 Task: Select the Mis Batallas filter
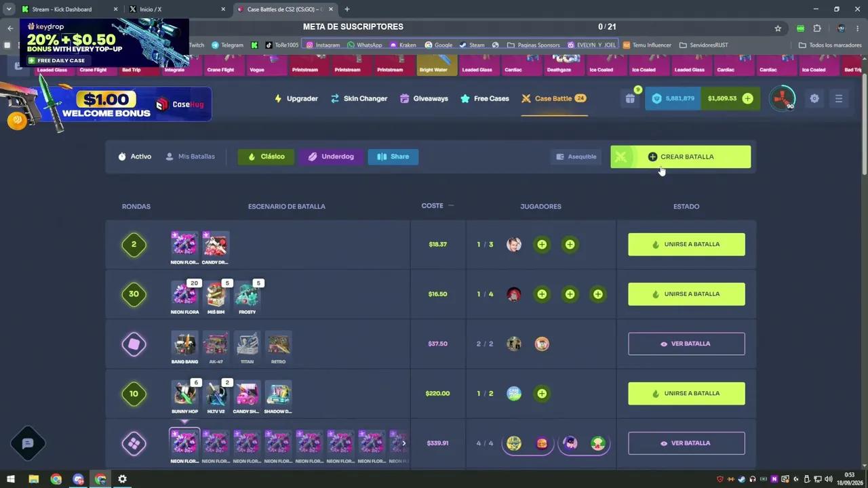[x=190, y=157]
